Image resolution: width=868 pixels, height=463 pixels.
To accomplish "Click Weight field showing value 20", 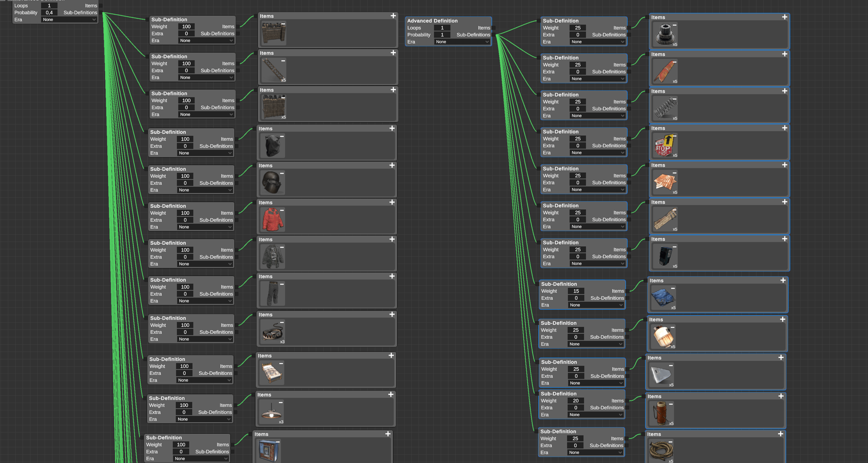I will 576,401.
